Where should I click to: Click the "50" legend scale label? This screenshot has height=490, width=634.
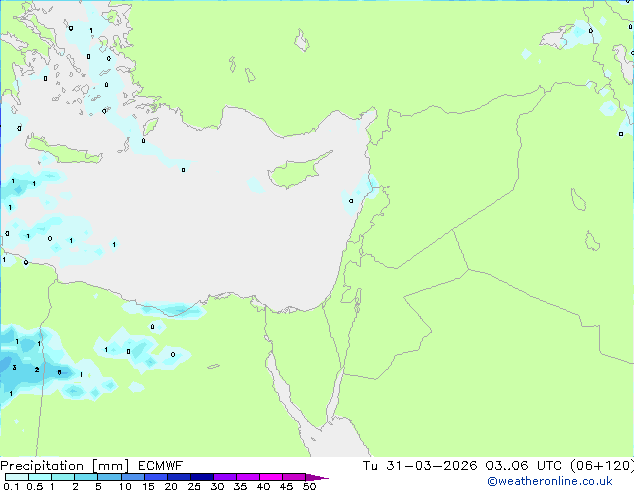pos(309,486)
